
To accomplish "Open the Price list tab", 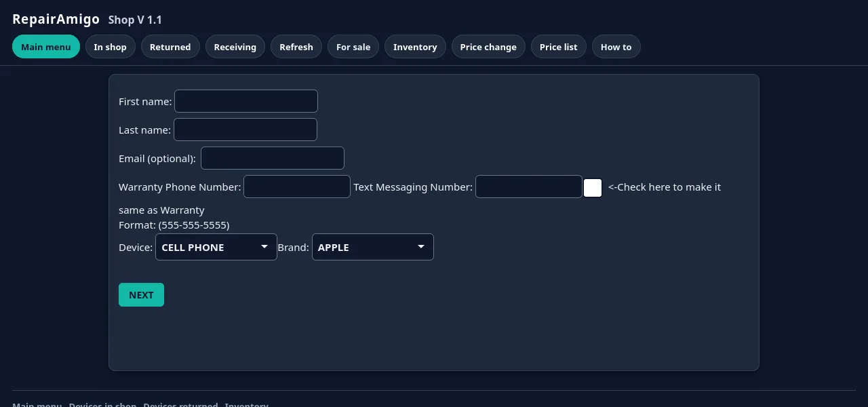I will 559,47.
